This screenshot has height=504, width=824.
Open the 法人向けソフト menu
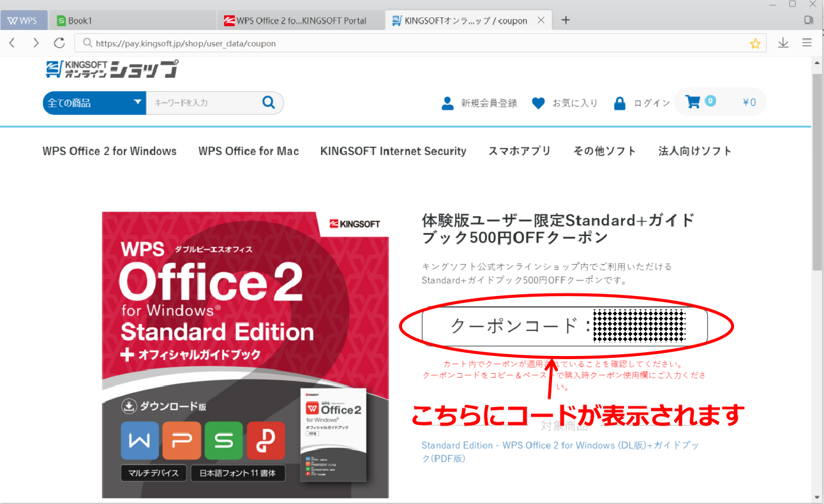[x=695, y=151]
